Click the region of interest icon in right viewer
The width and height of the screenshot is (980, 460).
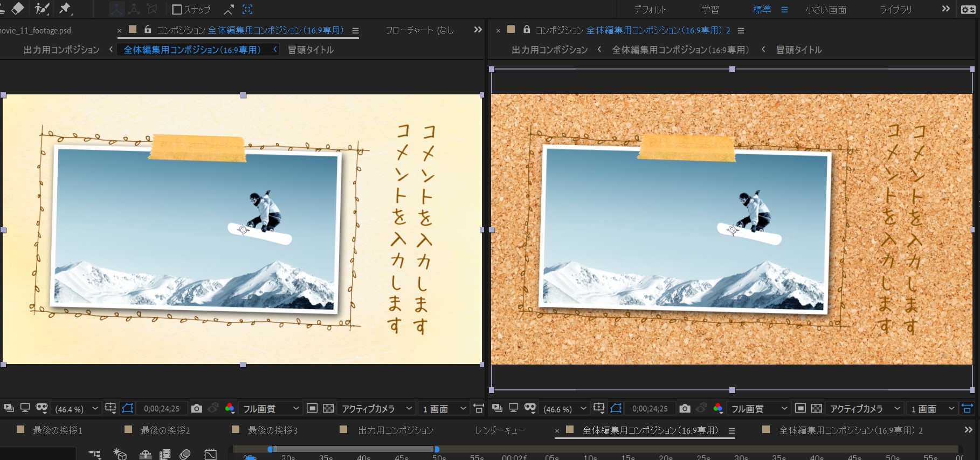pos(599,409)
